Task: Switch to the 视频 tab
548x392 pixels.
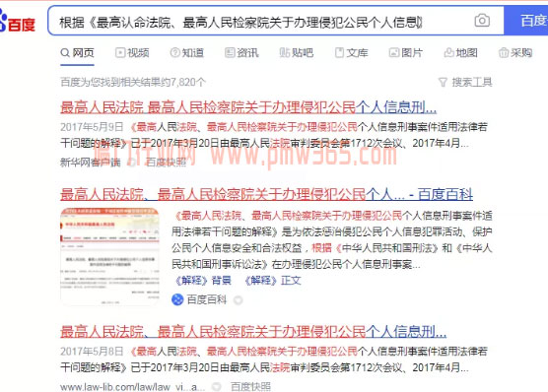Action: tap(132, 53)
